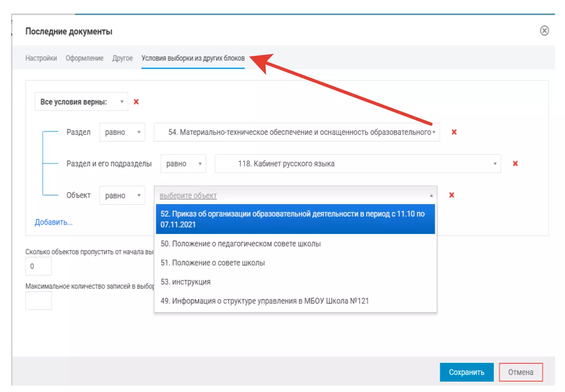Delete the Раздел condition row
Image resolution: width=565 pixels, height=392 pixels.
[454, 132]
